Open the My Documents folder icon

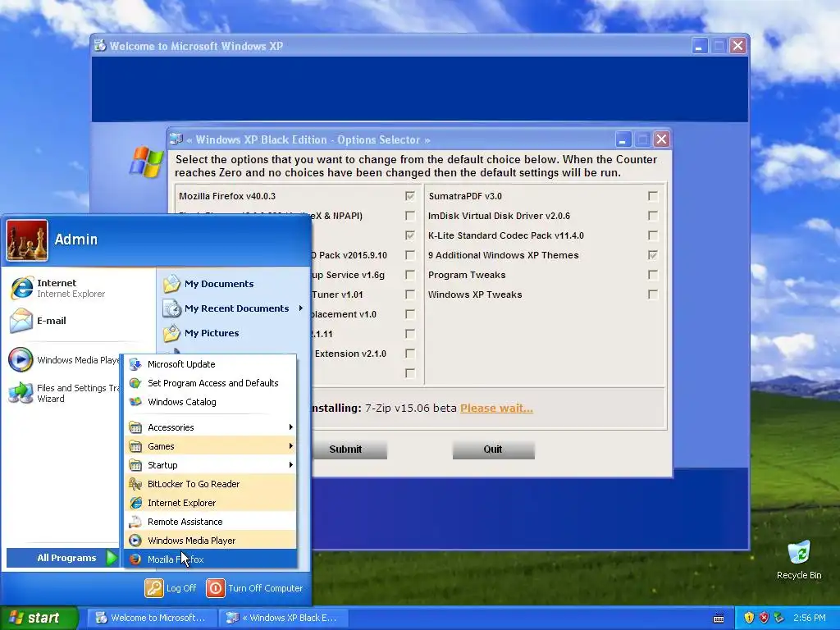(x=172, y=283)
